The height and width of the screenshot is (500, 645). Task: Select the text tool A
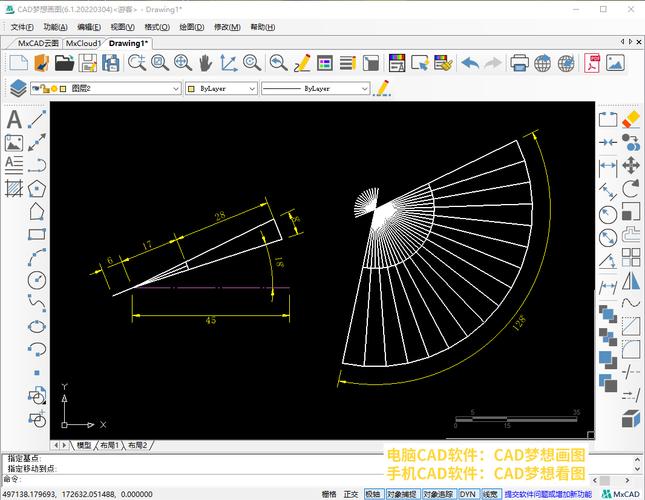(x=14, y=120)
